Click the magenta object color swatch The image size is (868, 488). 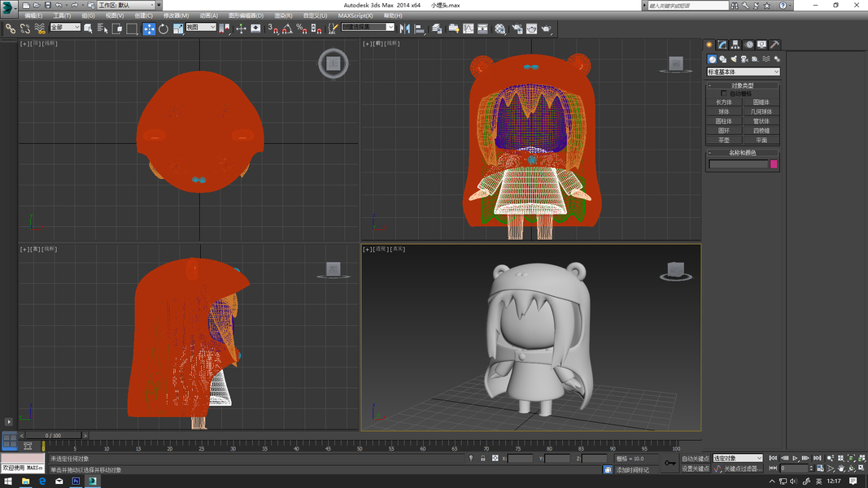[x=774, y=164]
